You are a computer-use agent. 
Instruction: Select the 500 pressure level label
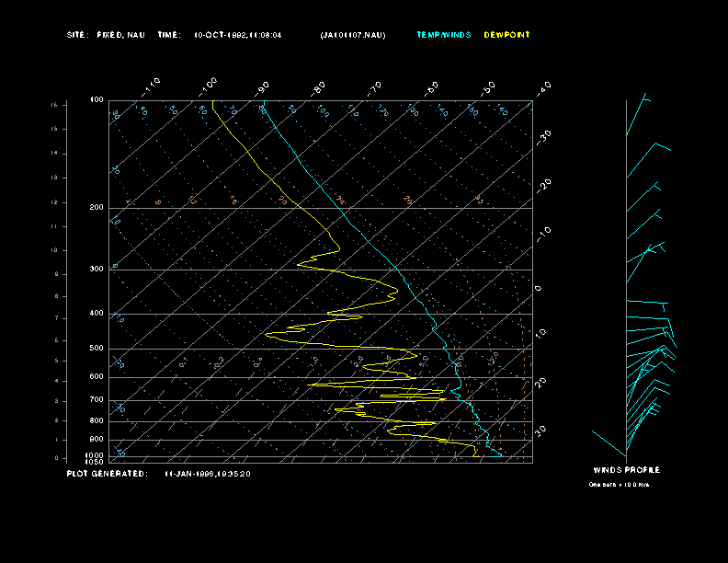pyautogui.click(x=97, y=349)
